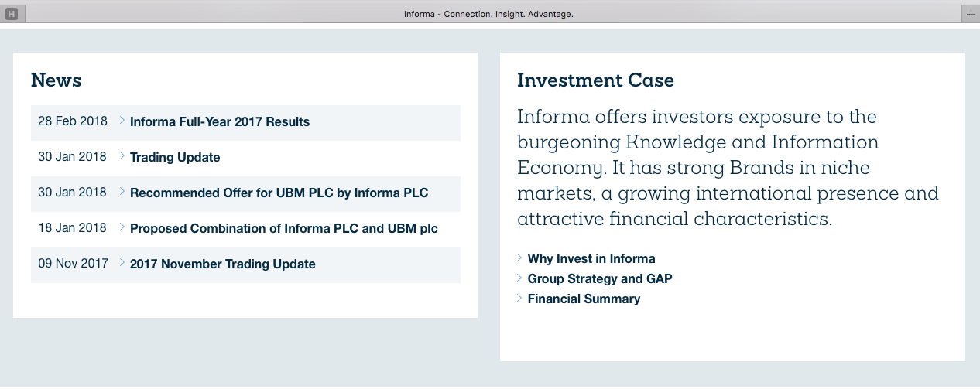Click the H favicon in the browser tab
Viewport: 980px width, 389px height.
tap(12, 14)
